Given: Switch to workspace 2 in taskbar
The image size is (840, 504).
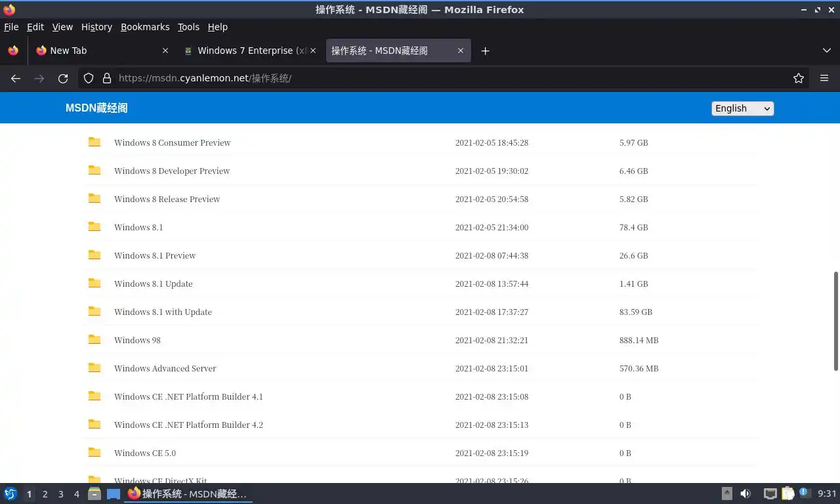Looking at the screenshot, I should (x=45, y=493).
